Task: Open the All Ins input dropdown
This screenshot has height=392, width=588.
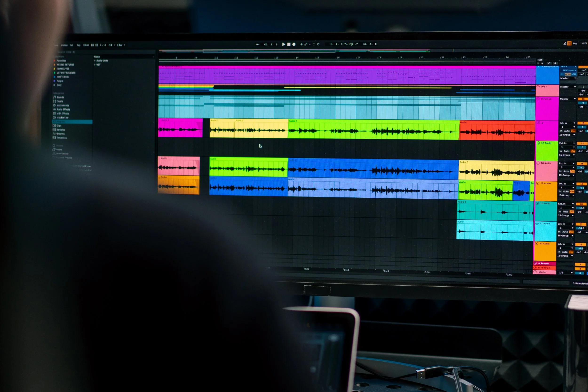Action: (568, 67)
